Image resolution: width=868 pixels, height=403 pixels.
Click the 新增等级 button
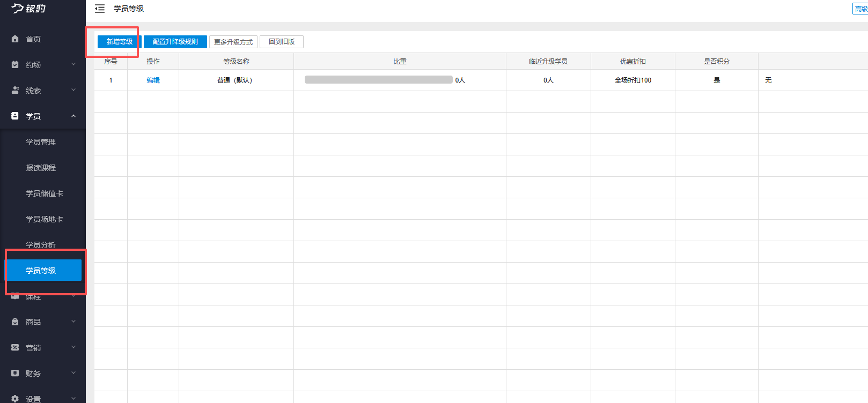click(119, 42)
